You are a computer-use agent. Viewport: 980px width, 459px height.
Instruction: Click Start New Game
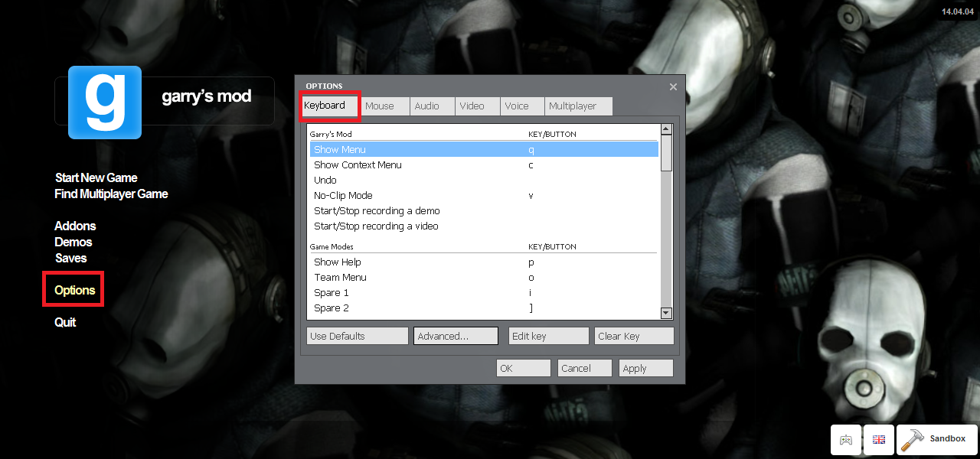96,177
